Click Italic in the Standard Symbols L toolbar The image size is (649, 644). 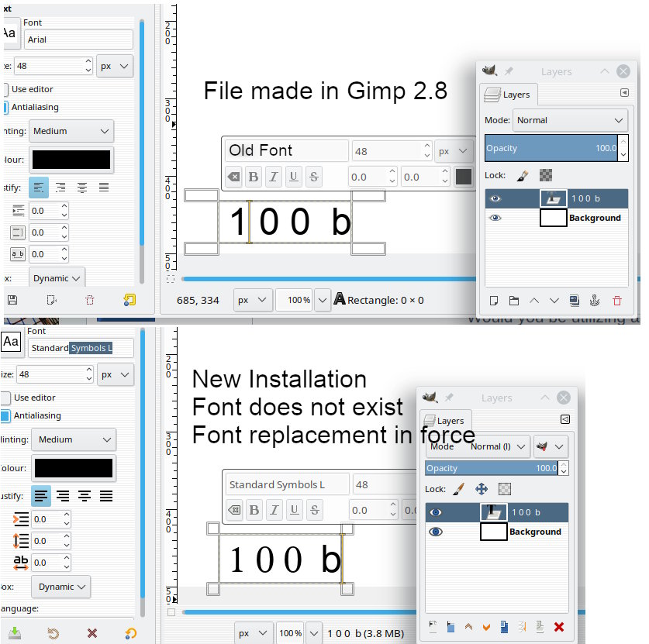(274, 510)
